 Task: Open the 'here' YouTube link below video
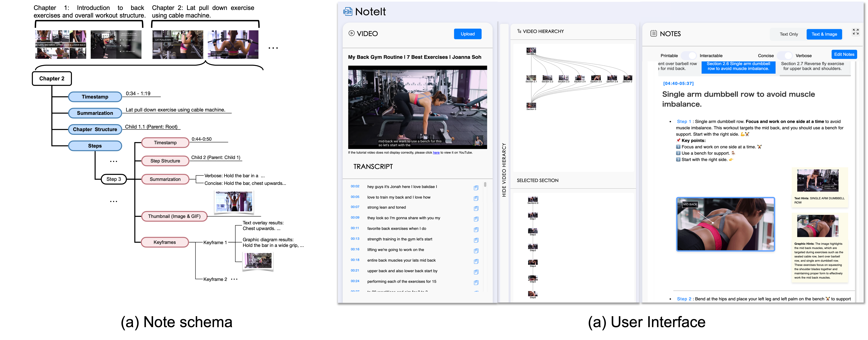point(436,153)
